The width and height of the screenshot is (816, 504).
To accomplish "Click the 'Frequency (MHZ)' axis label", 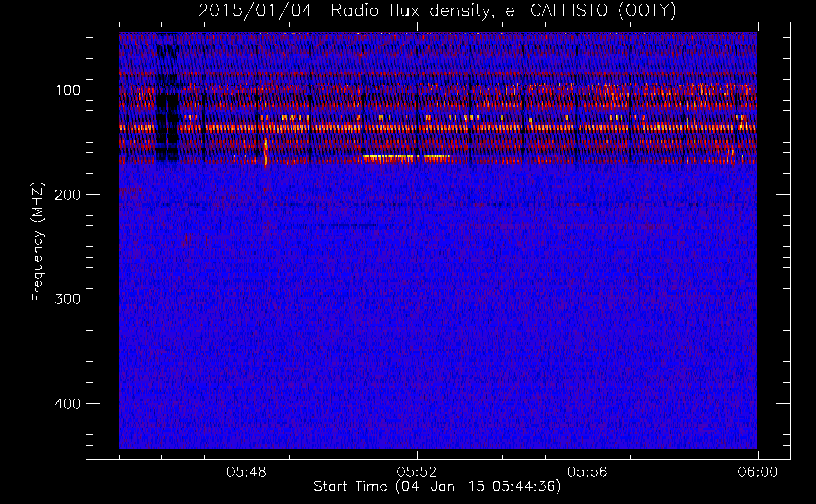I will click(38, 242).
